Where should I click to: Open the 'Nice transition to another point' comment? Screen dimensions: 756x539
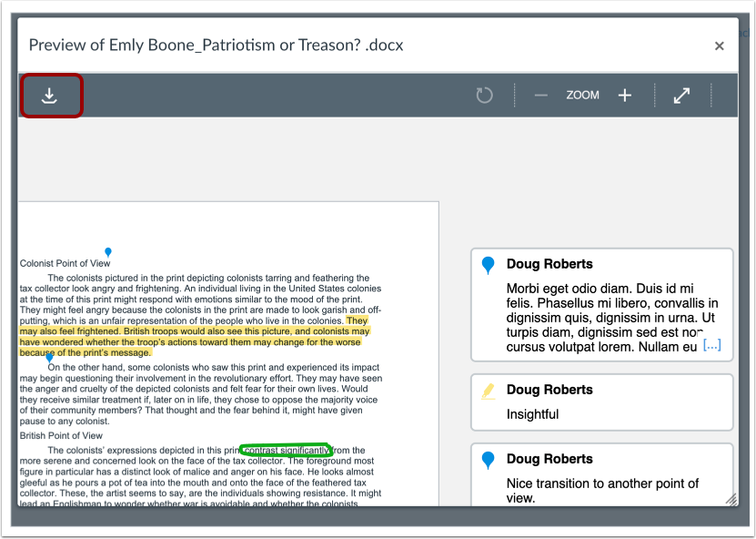601,475
